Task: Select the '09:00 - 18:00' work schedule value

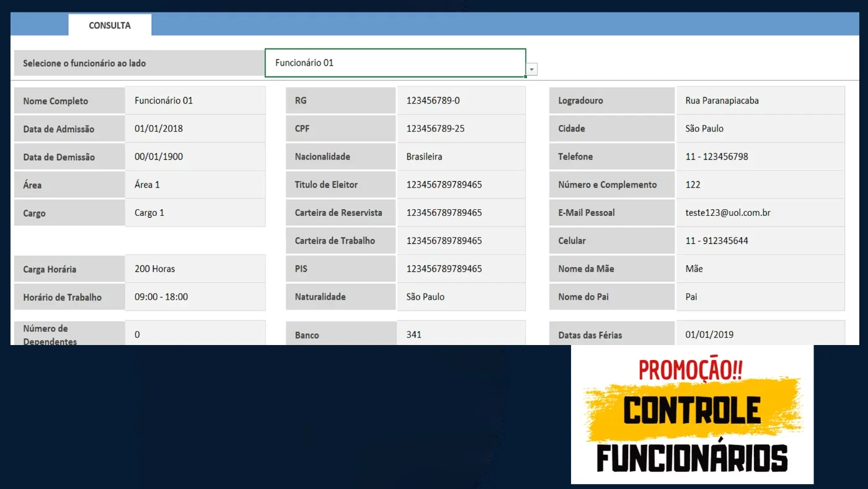Action: click(x=195, y=297)
